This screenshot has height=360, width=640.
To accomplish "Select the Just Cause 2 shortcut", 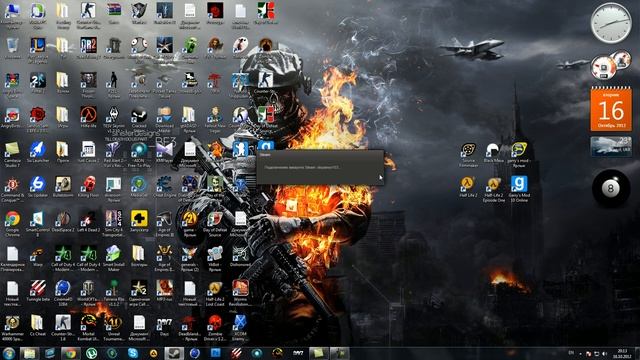I will tap(88, 150).
